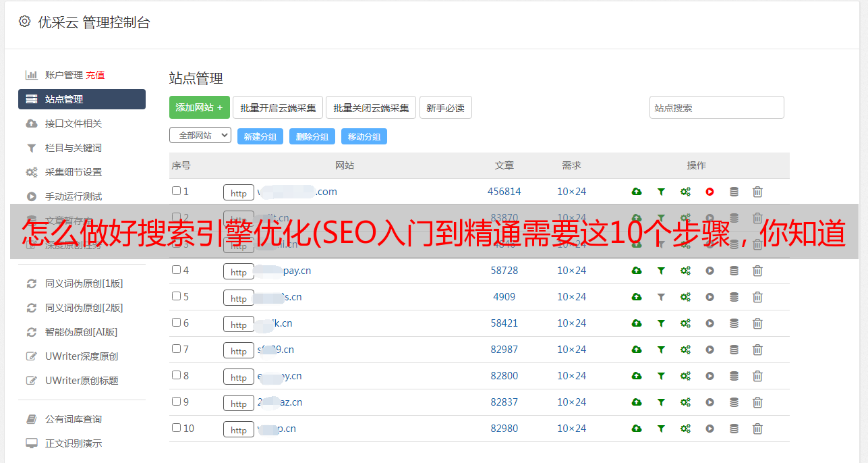Click trash icon in row 10
Image resolution: width=868 pixels, height=463 pixels.
(x=757, y=429)
